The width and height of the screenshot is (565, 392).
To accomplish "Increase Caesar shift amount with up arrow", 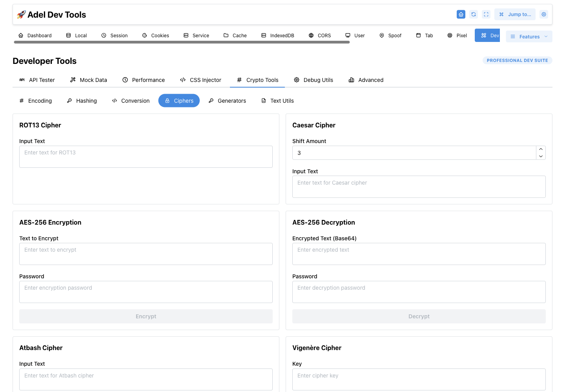I will (x=541, y=149).
